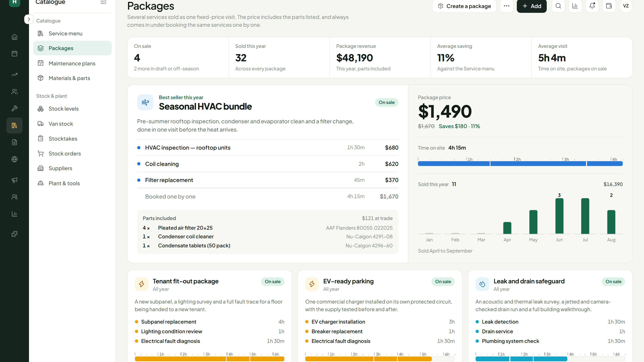Open the wrench icon in left rail
This screenshot has width=644, height=362.
14,108
